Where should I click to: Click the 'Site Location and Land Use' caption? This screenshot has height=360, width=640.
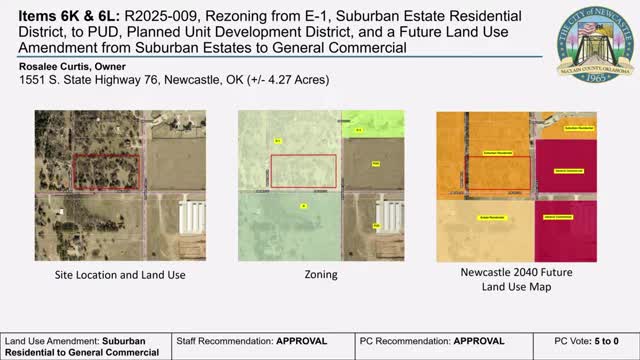point(120,275)
